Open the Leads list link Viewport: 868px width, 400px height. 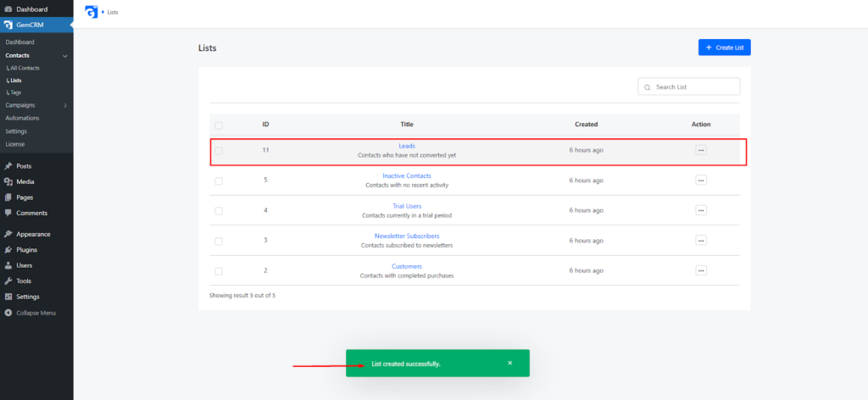pos(407,146)
